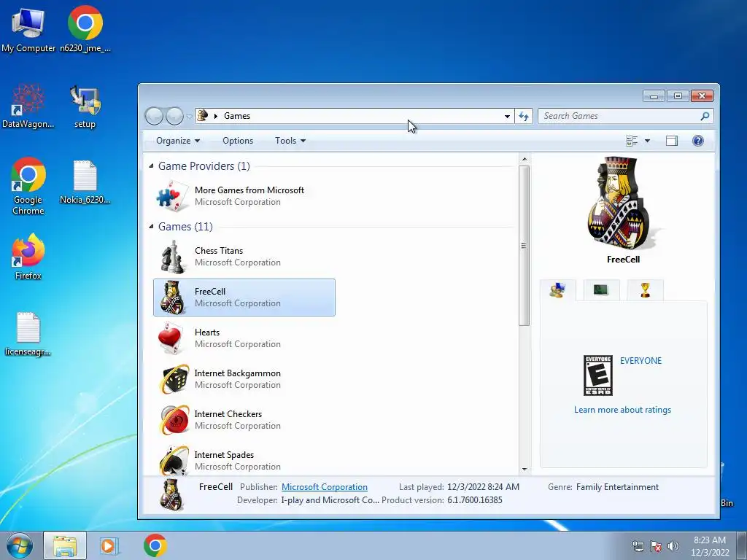This screenshot has width=747, height=560.
Task: Select the Internet Spades icon
Action: click(174, 461)
